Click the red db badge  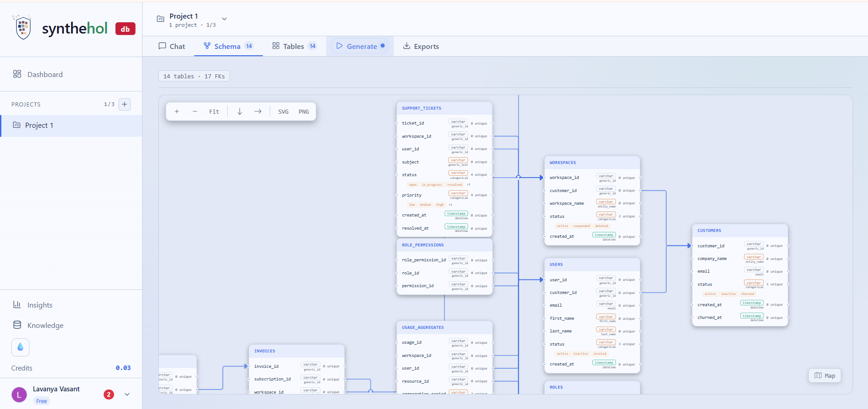click(x=125, y=29)
